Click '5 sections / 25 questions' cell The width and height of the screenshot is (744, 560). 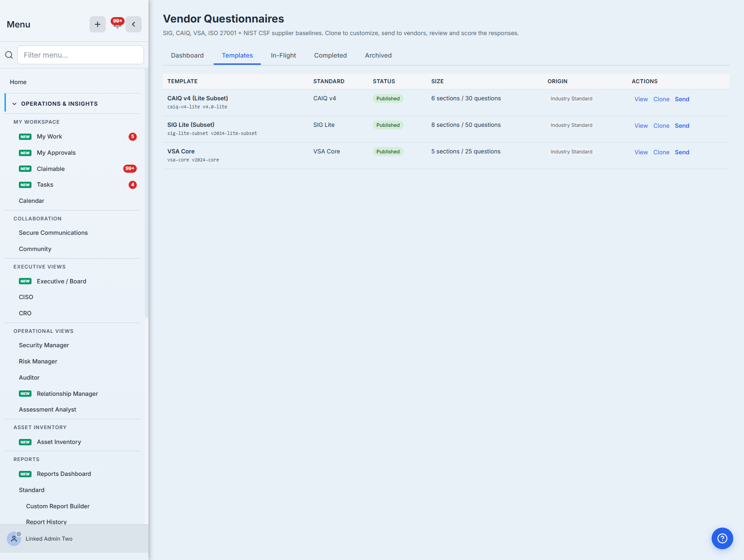[466, 152]
